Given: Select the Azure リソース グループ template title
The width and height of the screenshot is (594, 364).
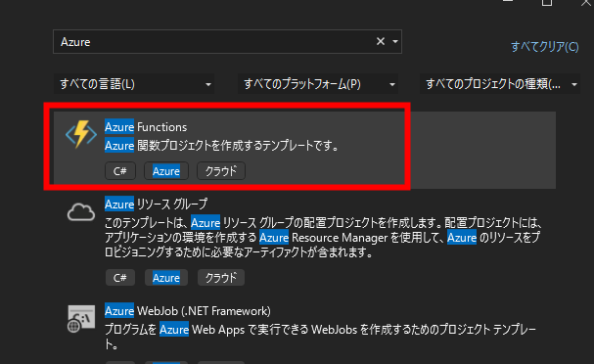Looking at the screenshot, I should pos(156,204).
